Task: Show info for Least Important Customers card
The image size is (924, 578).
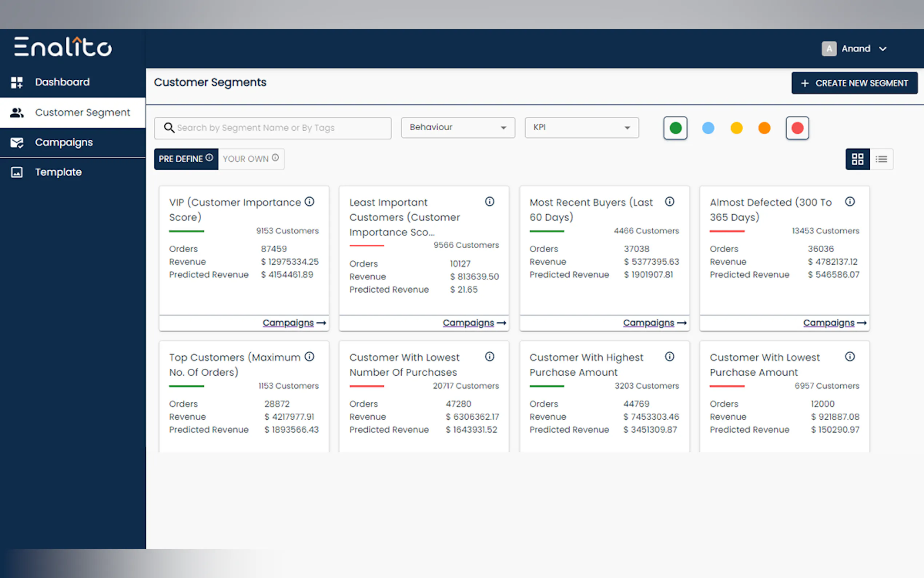Action: click(x=490, y=201)
